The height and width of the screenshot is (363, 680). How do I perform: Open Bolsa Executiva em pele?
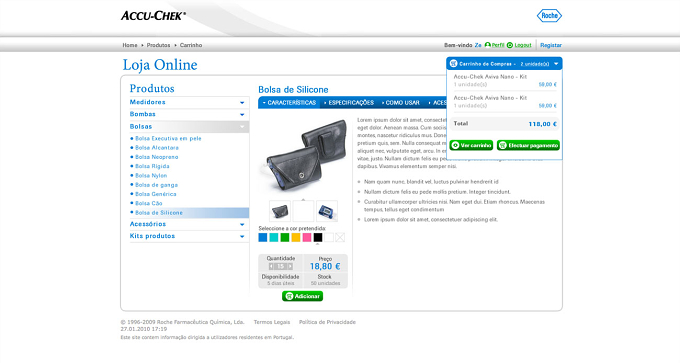coord(168,138)
